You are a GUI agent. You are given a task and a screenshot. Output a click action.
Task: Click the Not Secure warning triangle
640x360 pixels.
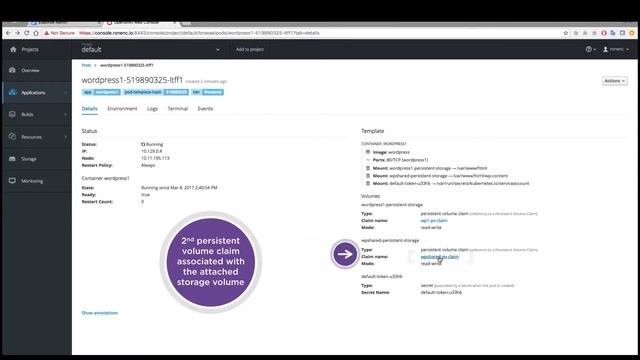click(47, 33)
